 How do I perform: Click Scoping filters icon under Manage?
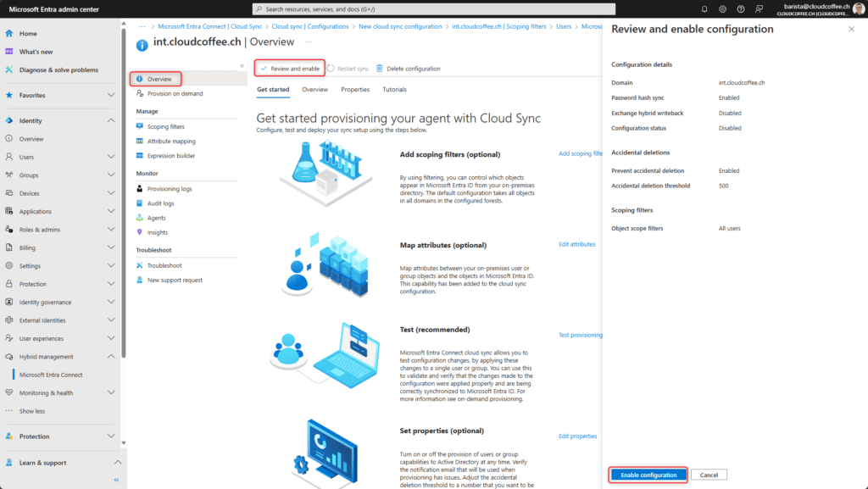click(x=140, y=126)
